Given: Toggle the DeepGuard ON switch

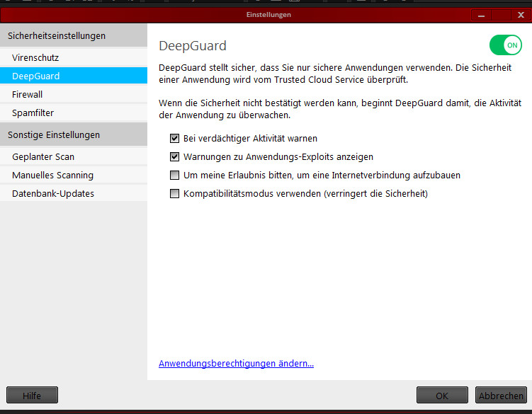Looking at the screenshot, I should 505,45.
